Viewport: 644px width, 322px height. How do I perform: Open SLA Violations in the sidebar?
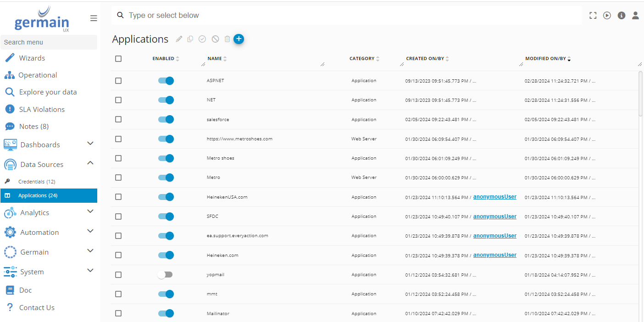[x=42, y=109]
